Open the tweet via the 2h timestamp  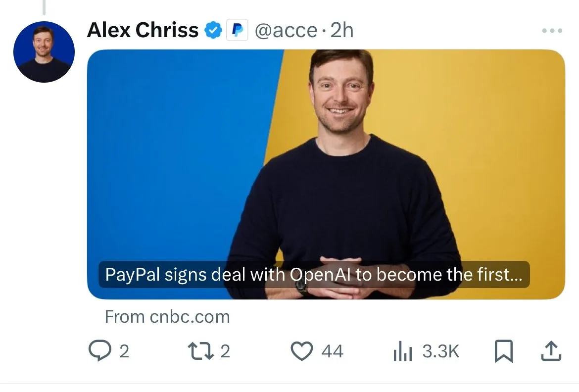tap(341, 30)
